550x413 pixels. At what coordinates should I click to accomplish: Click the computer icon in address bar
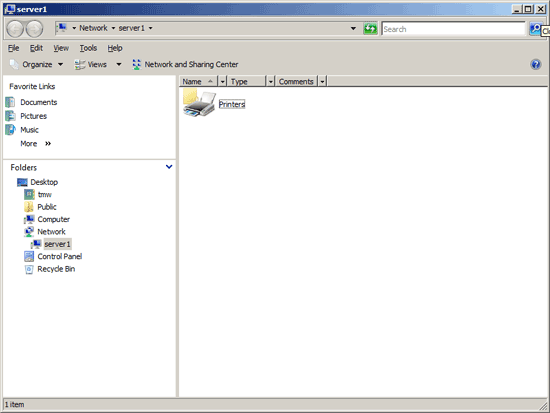pyautogui.click(x=62, y=28)
